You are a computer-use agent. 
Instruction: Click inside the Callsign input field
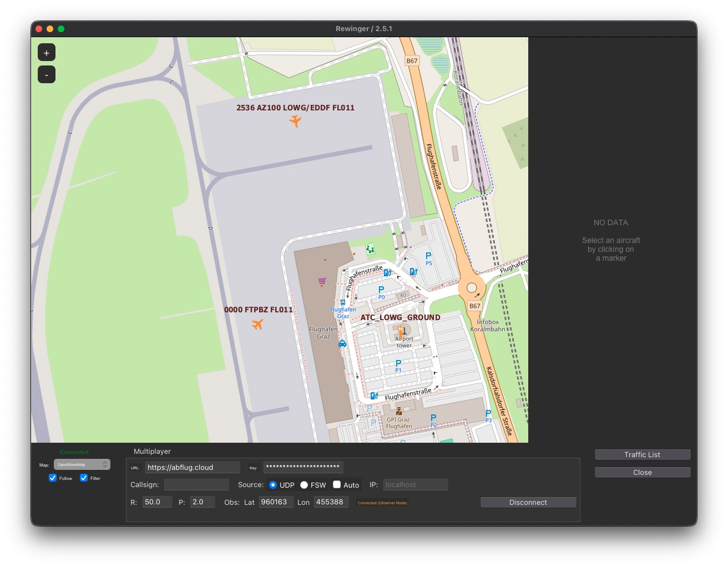click(x=196, y=484)
